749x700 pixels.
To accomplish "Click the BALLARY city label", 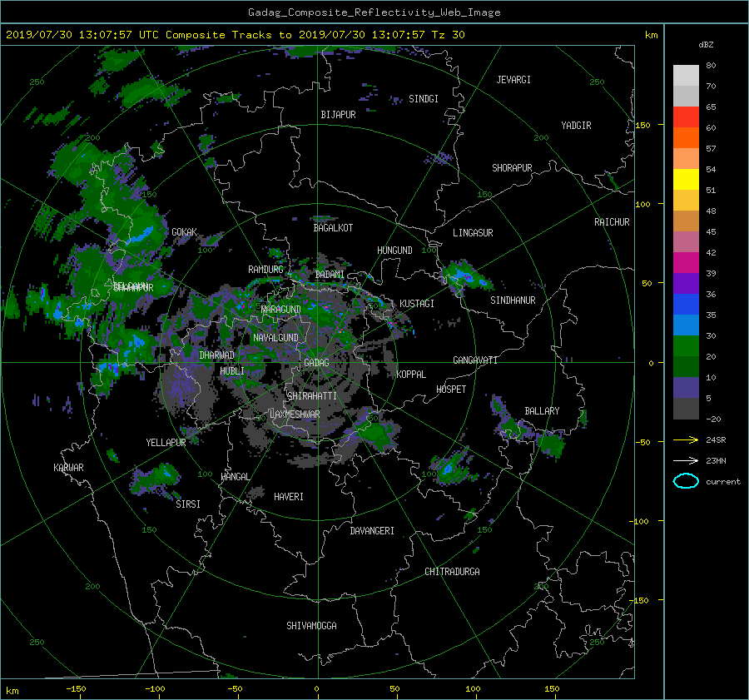I will pos(542,411).
